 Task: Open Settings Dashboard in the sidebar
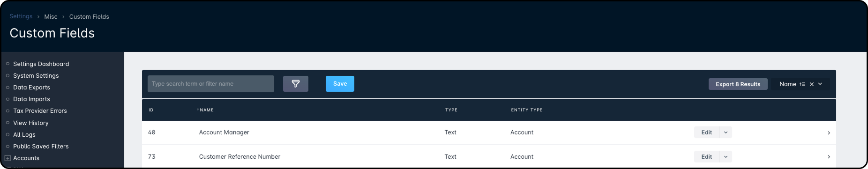click(x=41, y=64)
